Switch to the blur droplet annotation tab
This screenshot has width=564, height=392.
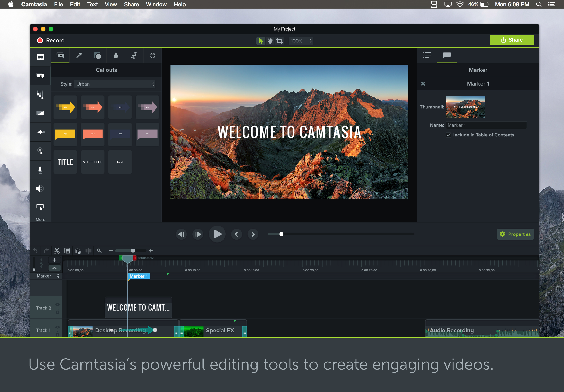(116, 56)
